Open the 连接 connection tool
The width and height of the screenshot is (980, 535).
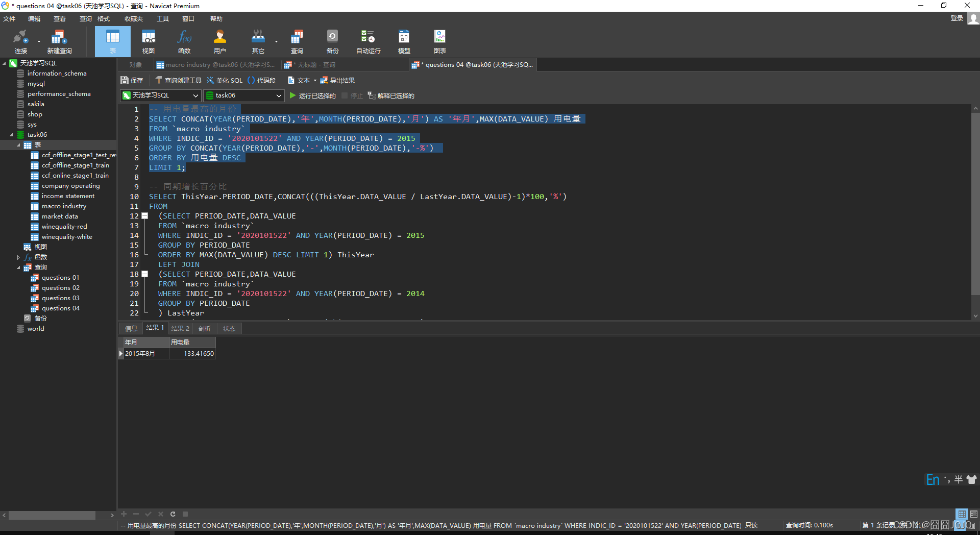point(20,41)
